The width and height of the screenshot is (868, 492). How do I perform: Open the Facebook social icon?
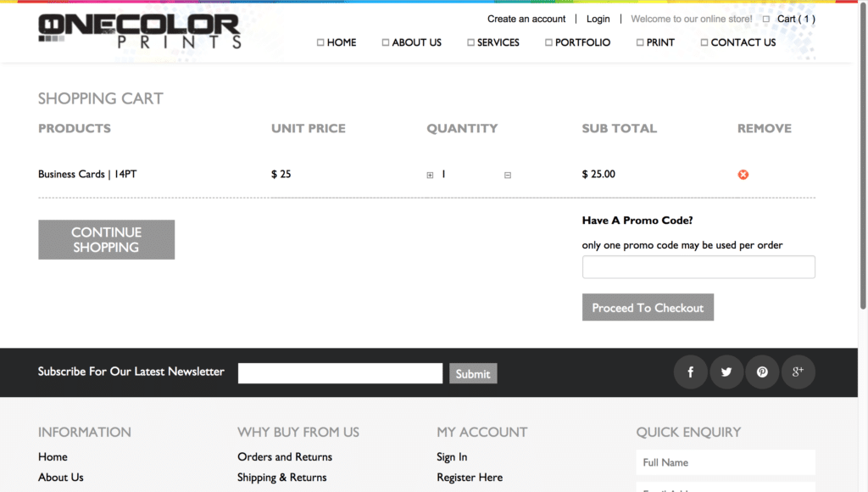tap(690, 372)
